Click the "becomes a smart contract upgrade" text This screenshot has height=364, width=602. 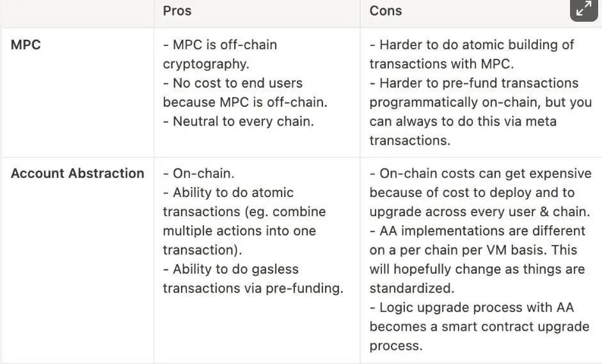click(x=479, y=326)
